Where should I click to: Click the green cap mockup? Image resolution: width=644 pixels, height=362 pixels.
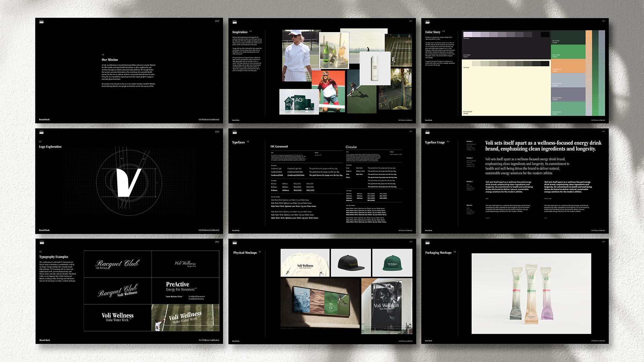tap(392, 263)
